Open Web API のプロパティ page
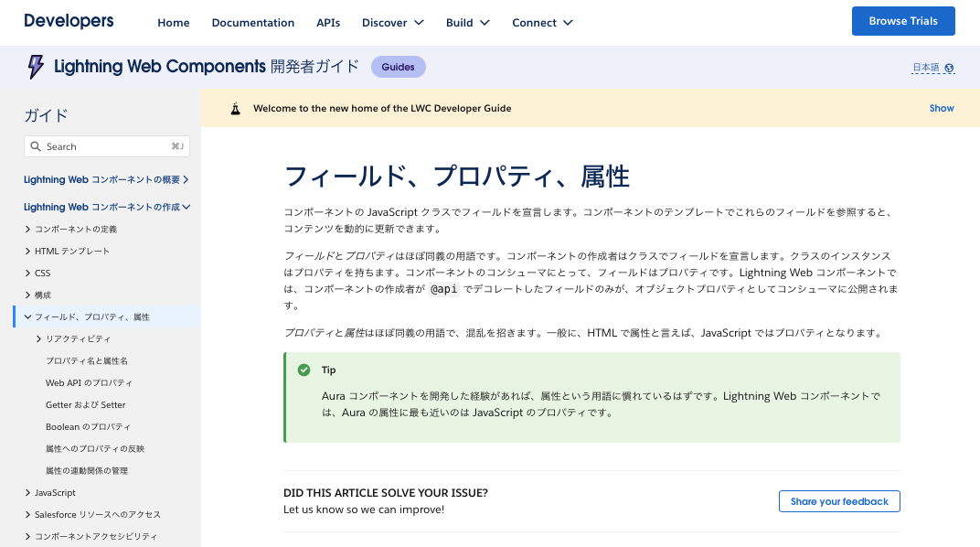The width and height of the screenshot is (980, 547). coord(89,382)
